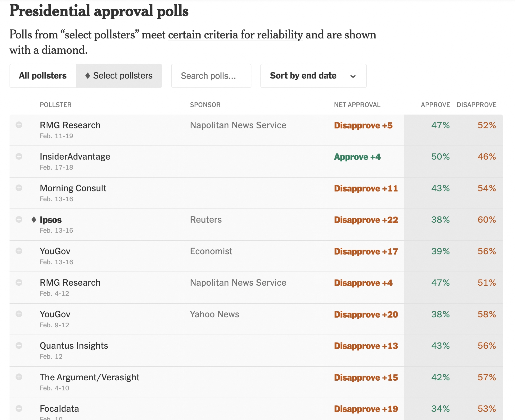The width and height of the screenshot is (515, 420).
Task: Click the plus icon beside InsiderAdvantage
Action: click(x=19, y=156)
